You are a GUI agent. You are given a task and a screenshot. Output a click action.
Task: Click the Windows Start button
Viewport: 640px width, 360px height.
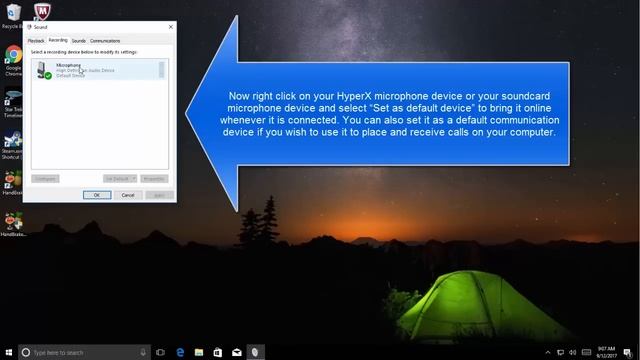point(9,352)
